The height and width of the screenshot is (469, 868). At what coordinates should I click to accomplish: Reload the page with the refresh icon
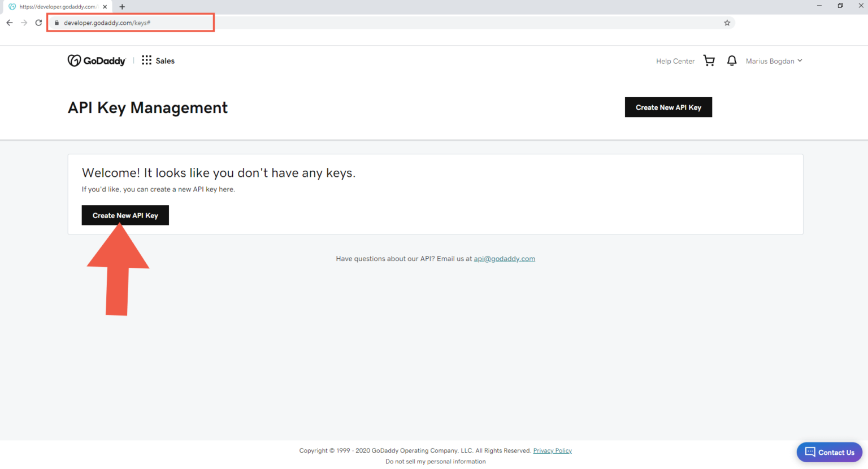tap(38, 23)
